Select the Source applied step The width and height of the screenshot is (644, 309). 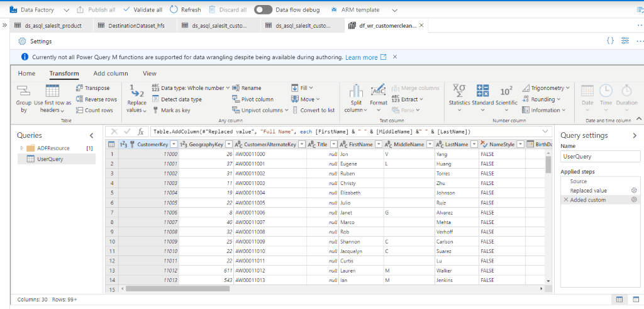click(x=579, y=181)
